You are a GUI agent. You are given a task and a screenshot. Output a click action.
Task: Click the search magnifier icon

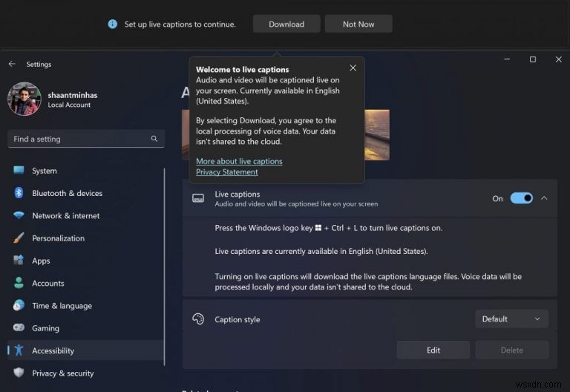[154, 139]
